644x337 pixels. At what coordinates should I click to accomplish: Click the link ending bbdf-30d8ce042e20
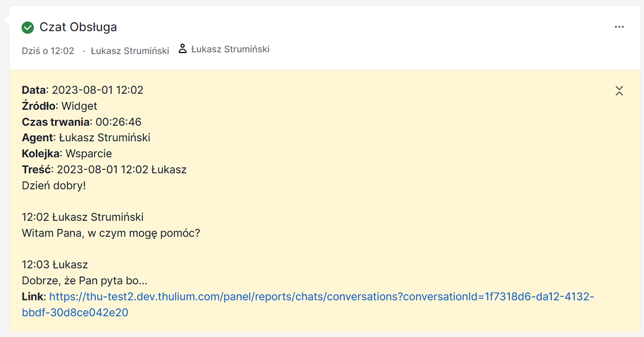pyautogui.click(x=75, y=312)
